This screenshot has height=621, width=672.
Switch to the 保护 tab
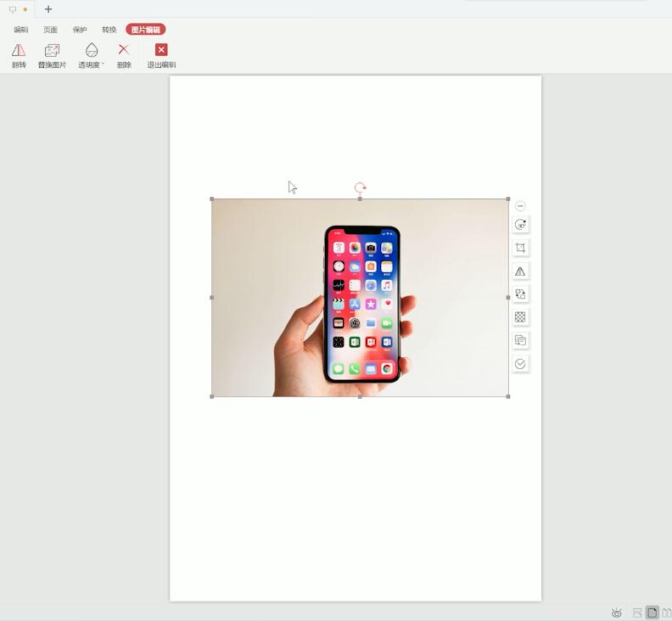(80, 30)
